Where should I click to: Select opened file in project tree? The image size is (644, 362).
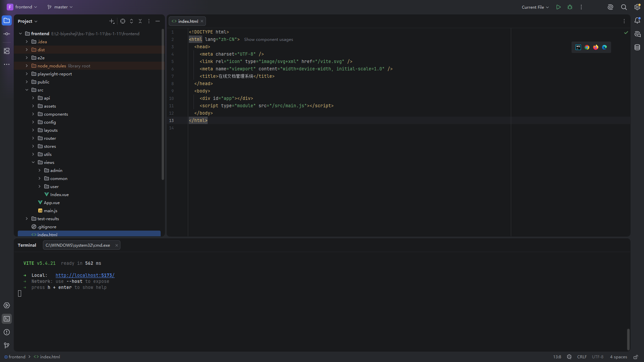click(123, 21)
